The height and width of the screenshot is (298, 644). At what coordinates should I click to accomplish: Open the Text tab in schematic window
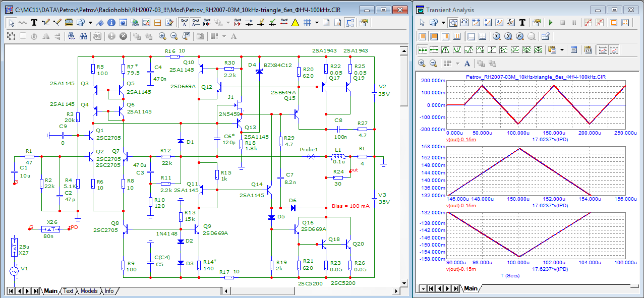click(x=68, y=291)
